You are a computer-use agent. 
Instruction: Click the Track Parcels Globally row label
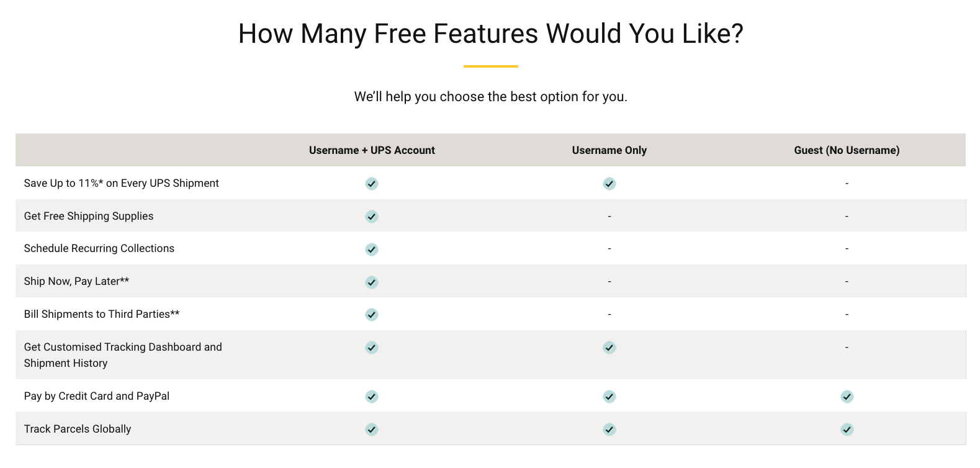78,429
